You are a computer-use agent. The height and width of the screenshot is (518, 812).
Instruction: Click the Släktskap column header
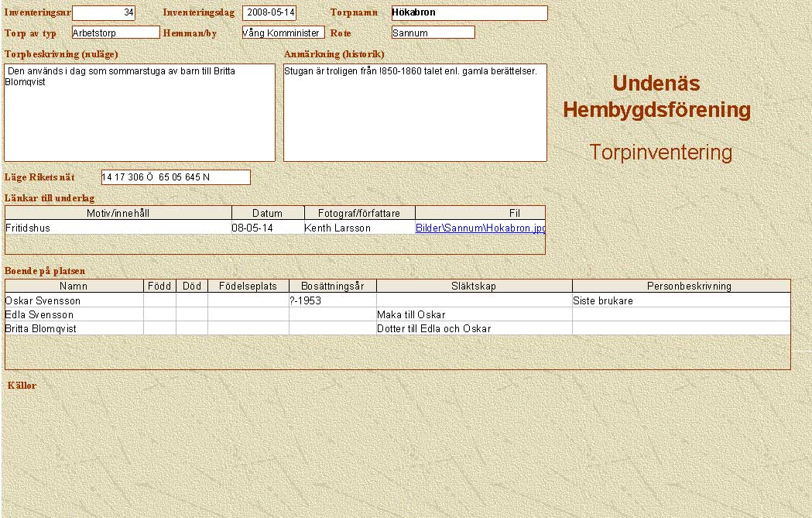point(474,286)
